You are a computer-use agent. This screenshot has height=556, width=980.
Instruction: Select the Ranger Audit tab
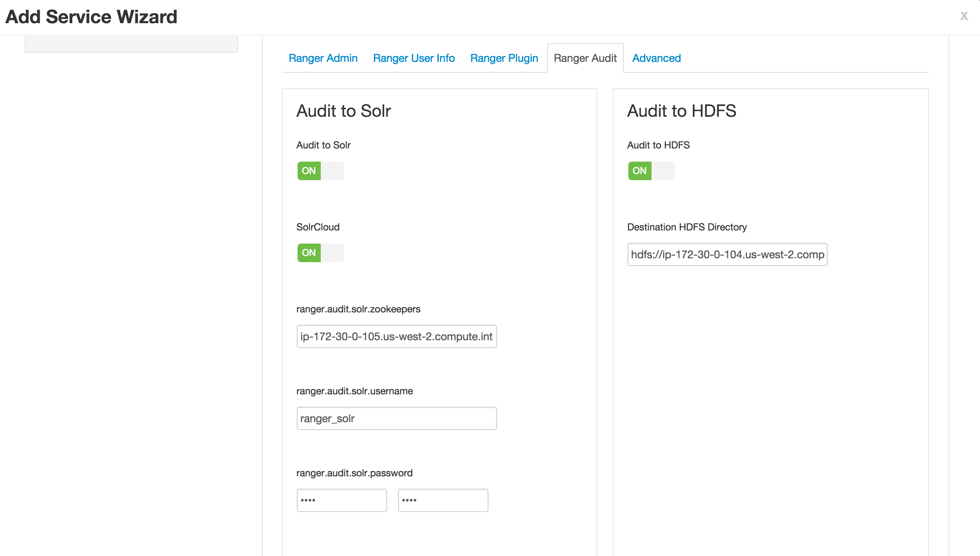click(585, 58)
